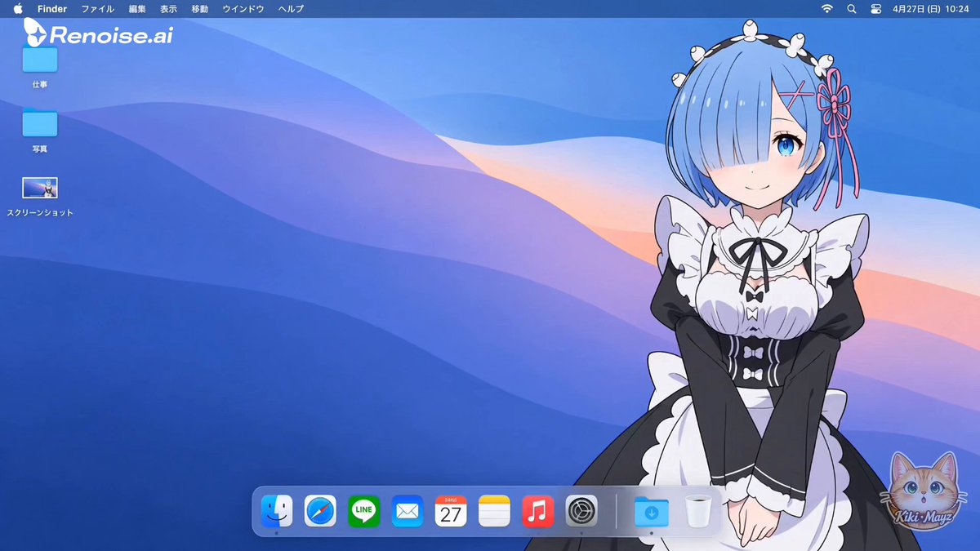Open Control Center icon in menu bar
Image resolution: width=980 pixels, height=551 pixels.
click(x=875, y=9)
